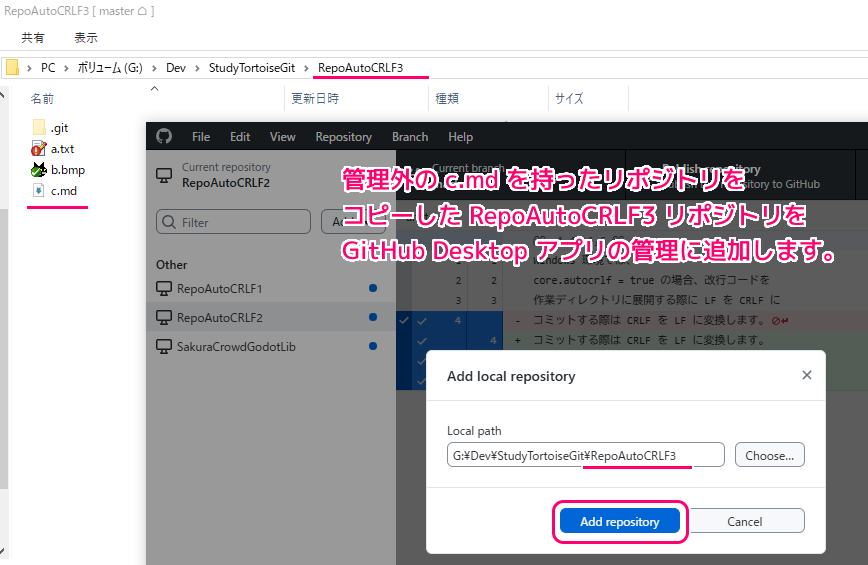Expand the chevron after Dev in the address bar
This screenshot has width=868, height=565.
[x=197, y=68]
